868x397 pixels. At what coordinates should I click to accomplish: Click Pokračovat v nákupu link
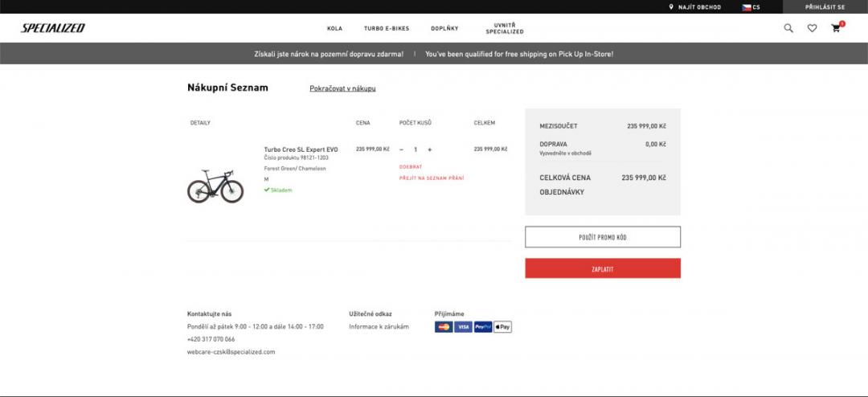pos(342,88)
